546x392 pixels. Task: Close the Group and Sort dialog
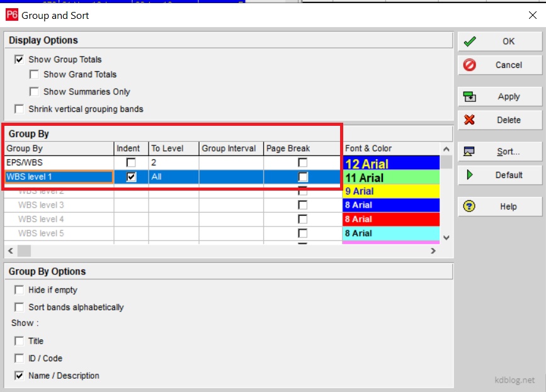532,15
